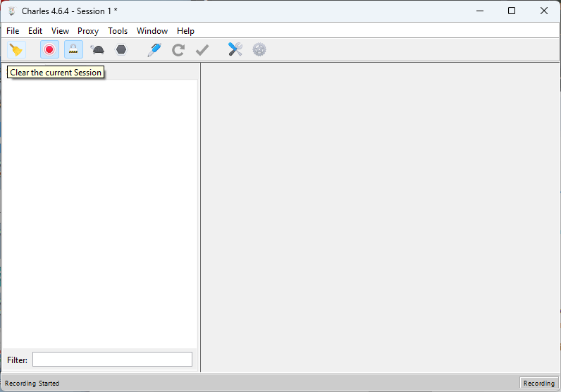This screenshot has width=561, height=392.
Task: Focus the Filter text field
Action: pos(112,360)
